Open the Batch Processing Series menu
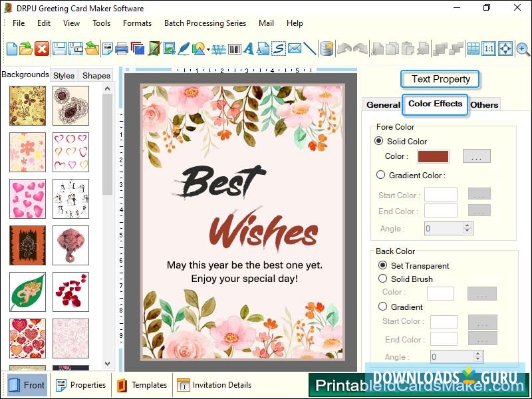 [205, 23]
